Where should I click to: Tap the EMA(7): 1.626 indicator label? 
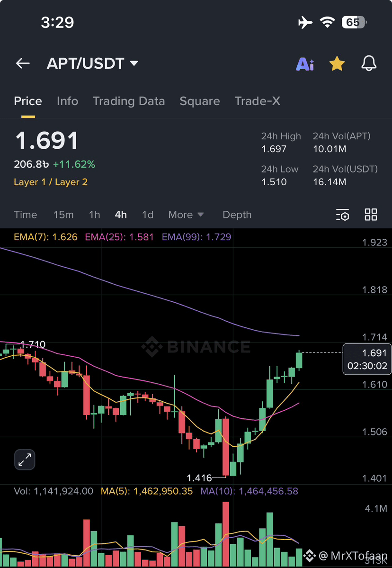click(x=45, y=237)
